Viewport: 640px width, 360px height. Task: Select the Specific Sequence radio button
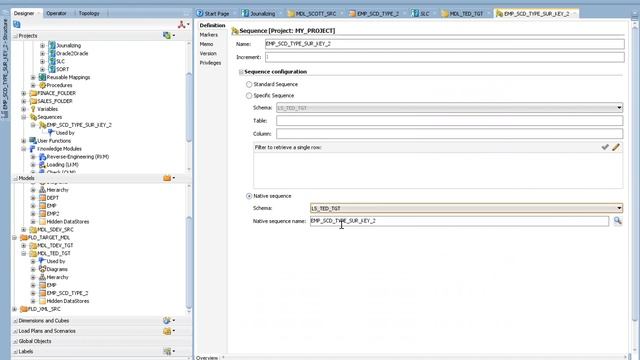point(249,96)
